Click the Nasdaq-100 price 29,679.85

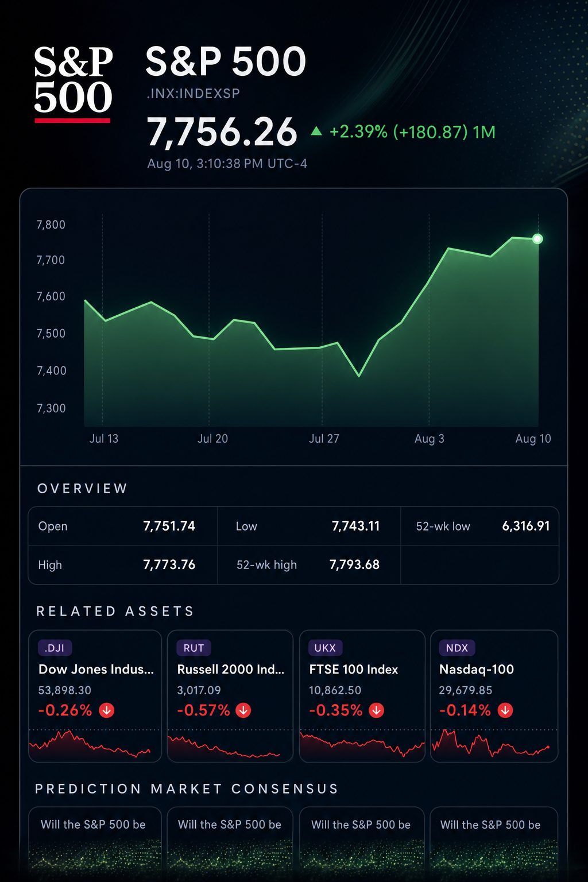pyautogui.click(x=466, y=690)
